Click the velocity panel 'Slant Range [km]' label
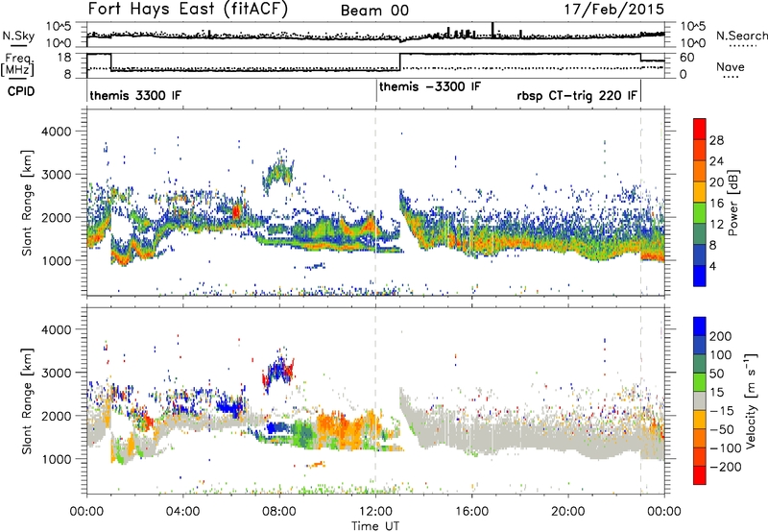The image size is (768, 532). pos(27,400)
